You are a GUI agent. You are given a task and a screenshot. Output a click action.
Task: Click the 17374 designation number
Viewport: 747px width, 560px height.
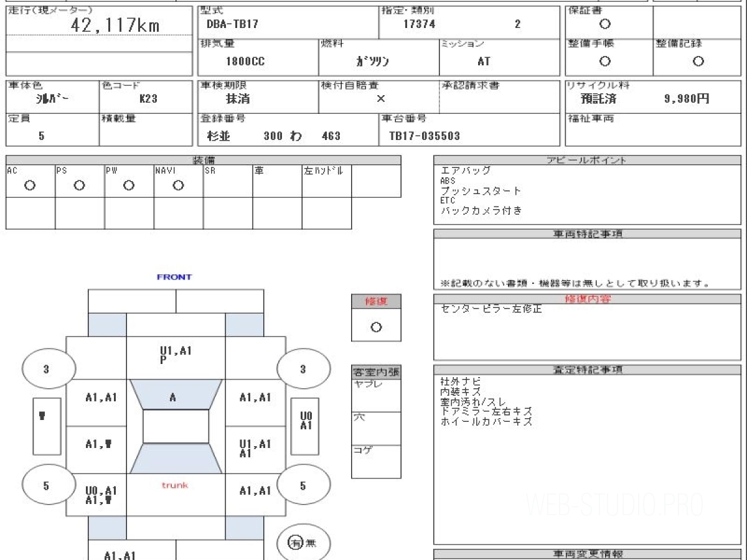tap(419, 25)
